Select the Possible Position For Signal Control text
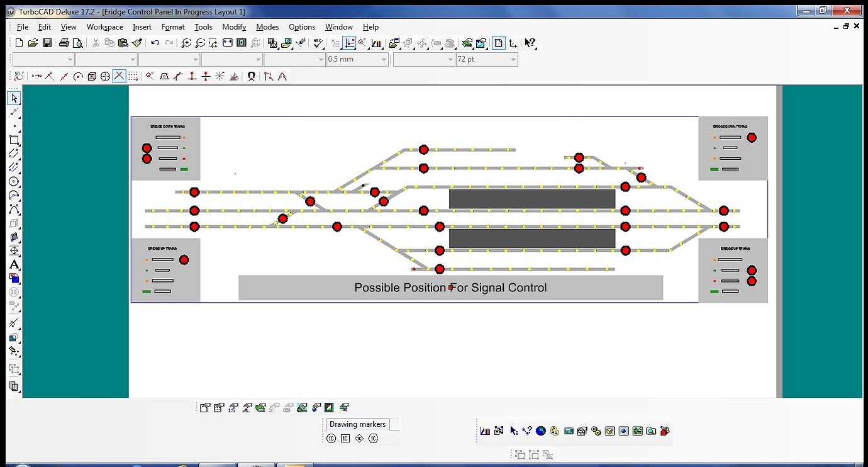Viewport: 868px width, 467px height. [x=450, y=288]
